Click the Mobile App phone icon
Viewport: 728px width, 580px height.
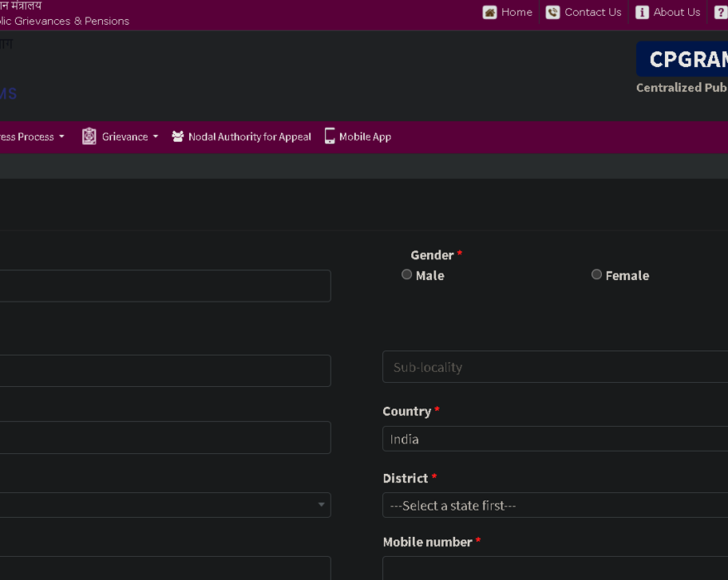330,136
